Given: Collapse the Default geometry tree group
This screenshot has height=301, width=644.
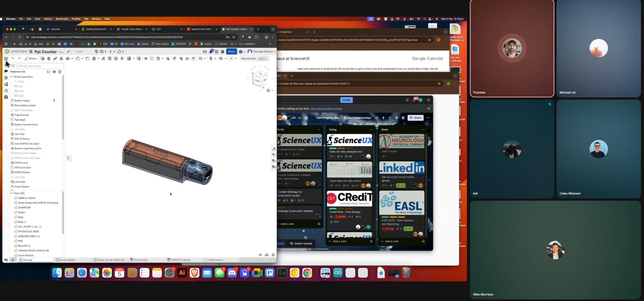Looking at the screenshot, I should point(12,77).
